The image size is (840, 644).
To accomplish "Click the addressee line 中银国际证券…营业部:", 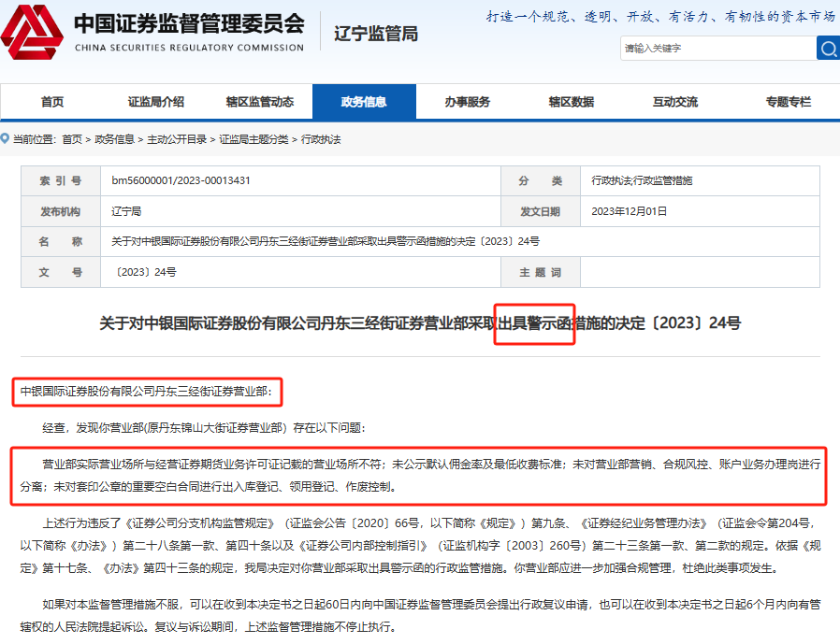I will pos(146,392).
